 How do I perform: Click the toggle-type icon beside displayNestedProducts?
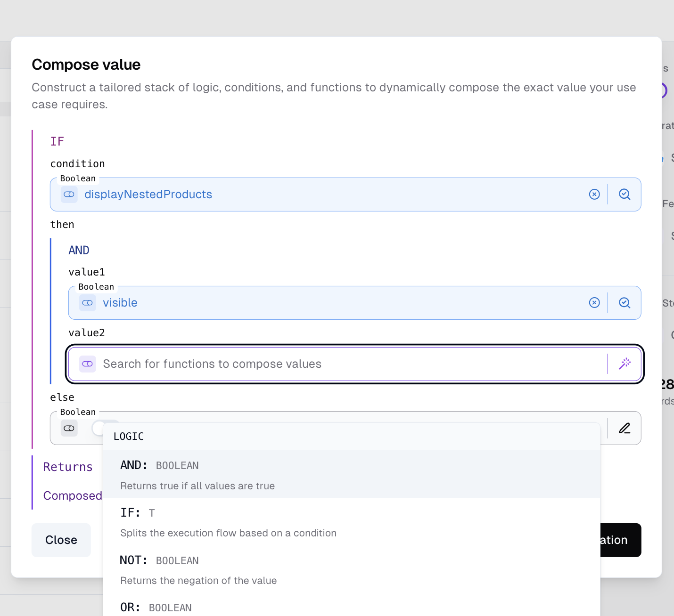[x=69, y=194]
